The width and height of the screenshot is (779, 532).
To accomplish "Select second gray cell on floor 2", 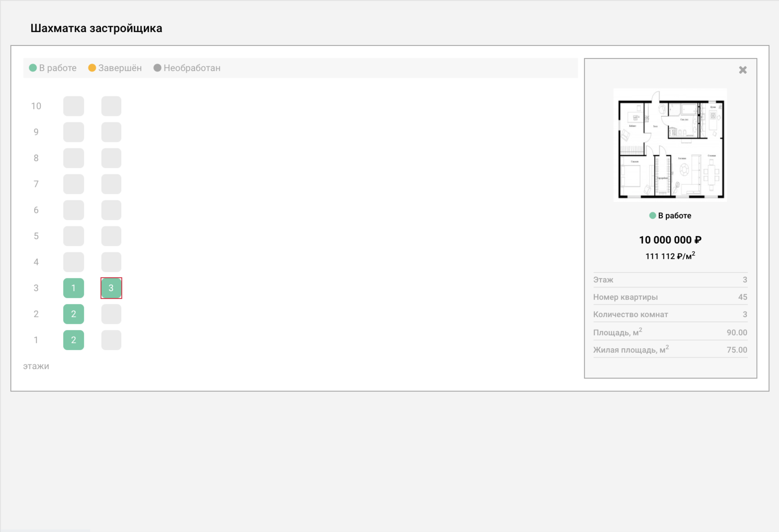I will (111, 314).
